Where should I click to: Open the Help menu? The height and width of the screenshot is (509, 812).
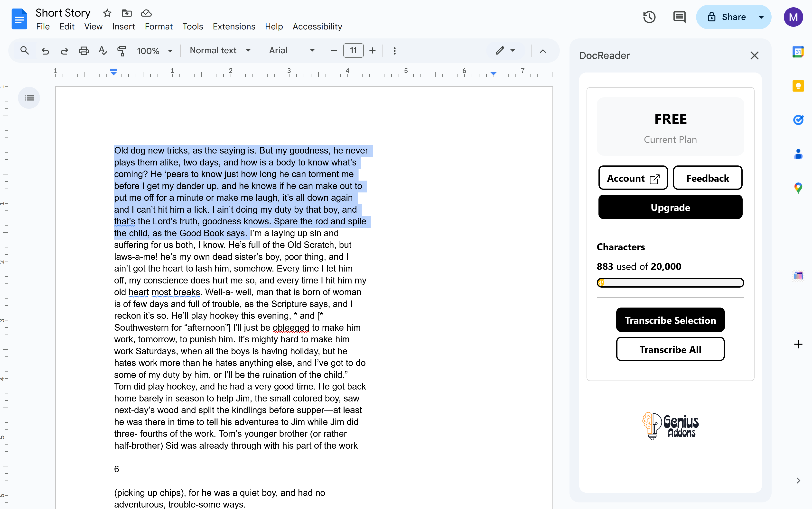(274, 27)
